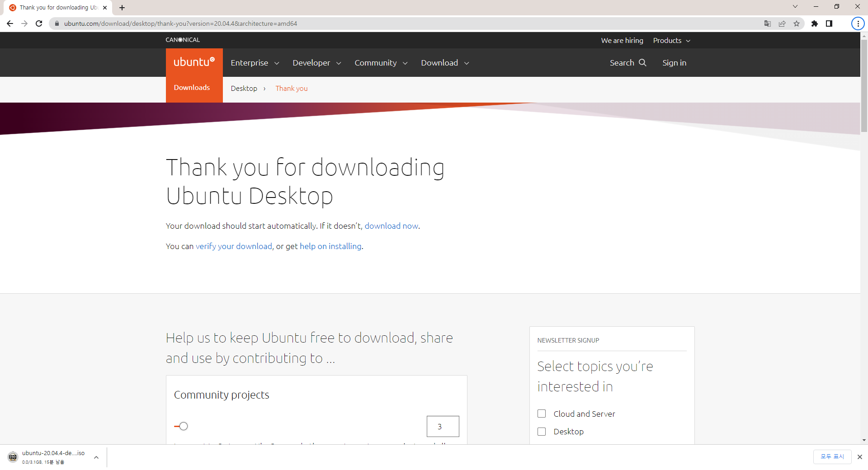Open the tab search dropdown arrow
Screen dimensions: 868x470
click(x=795, y=6)
